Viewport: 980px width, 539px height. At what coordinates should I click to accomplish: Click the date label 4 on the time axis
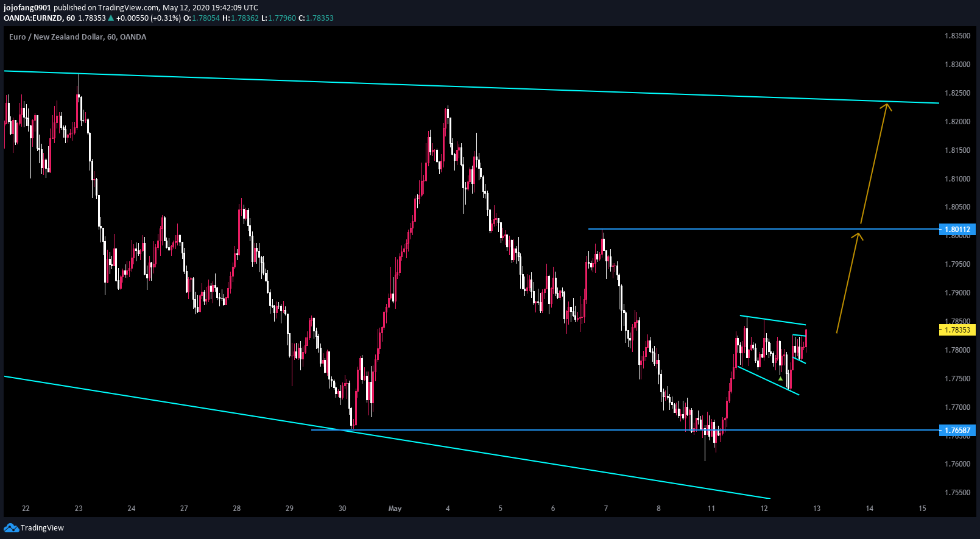[x=448, y=509]
